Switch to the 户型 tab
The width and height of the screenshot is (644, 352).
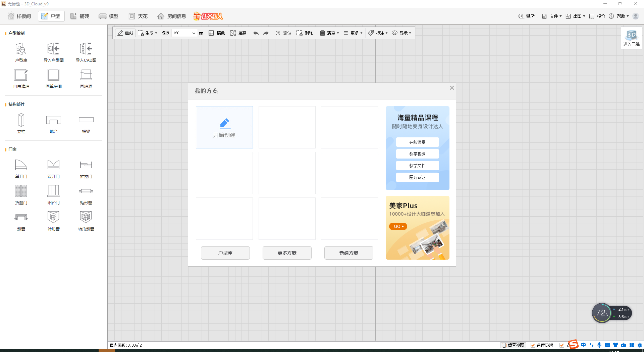[x=51, y=16]
